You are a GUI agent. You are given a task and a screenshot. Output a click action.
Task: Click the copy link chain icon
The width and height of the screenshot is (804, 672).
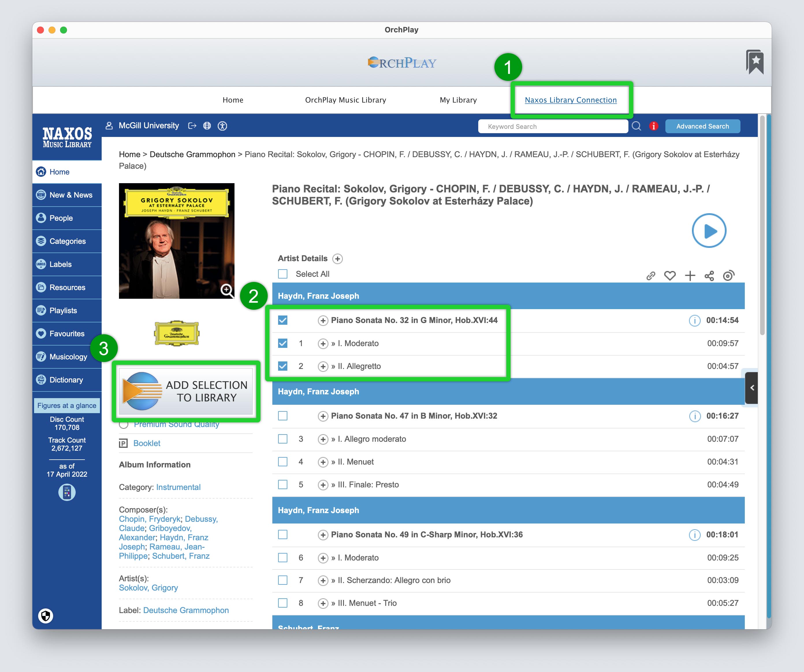pos(650,276)
